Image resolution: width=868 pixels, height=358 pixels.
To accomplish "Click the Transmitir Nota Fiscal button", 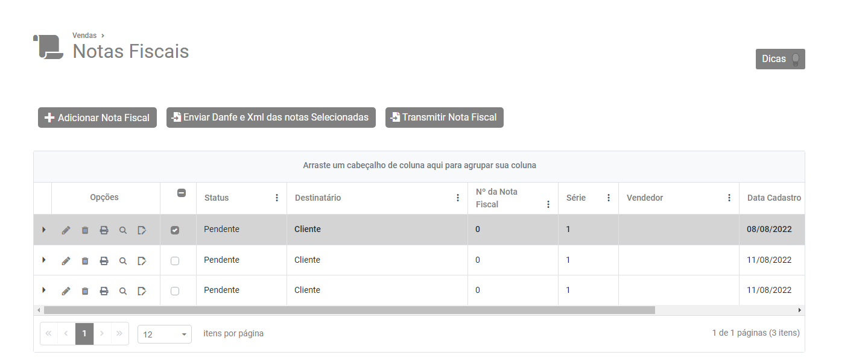I will coord(445,118).
